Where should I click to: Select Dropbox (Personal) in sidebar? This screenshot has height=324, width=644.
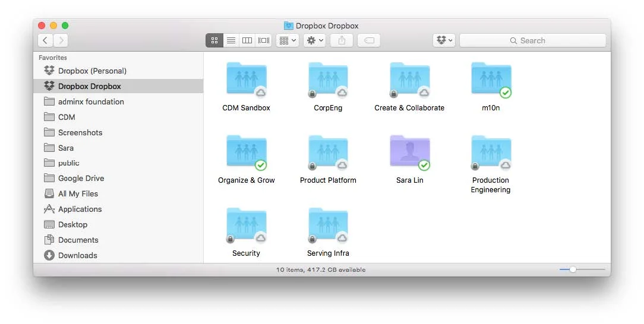[118, 71]
